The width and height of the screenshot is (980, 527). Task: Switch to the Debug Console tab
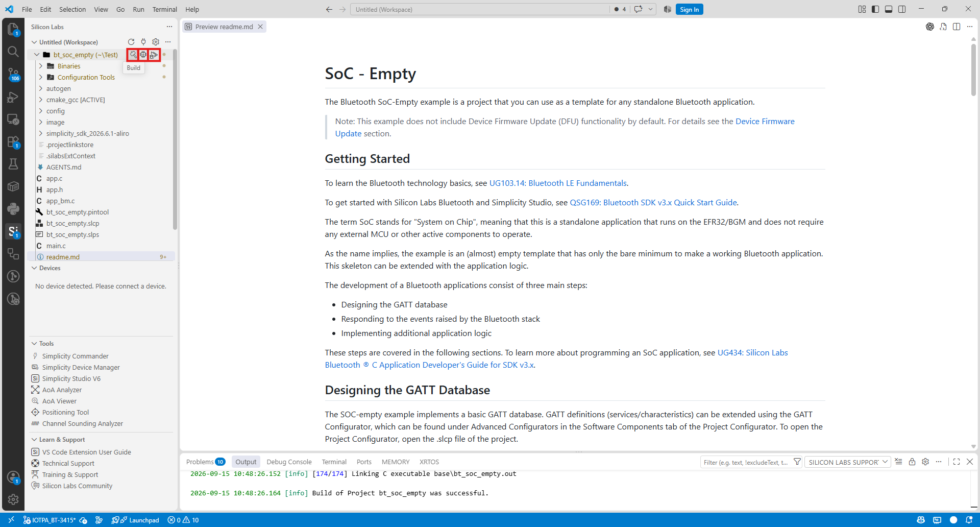(289, 462)
